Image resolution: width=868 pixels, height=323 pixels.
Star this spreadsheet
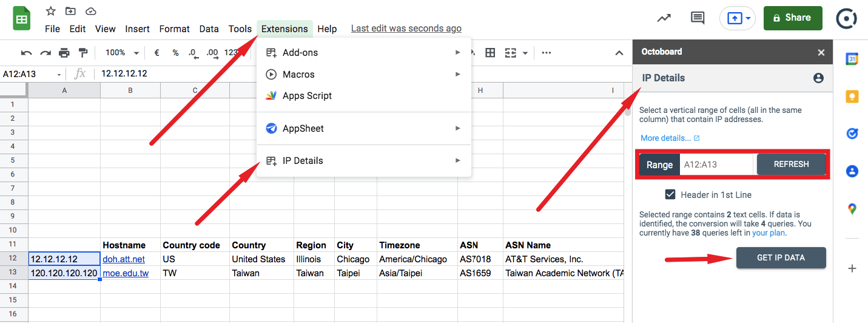(51, 11)
